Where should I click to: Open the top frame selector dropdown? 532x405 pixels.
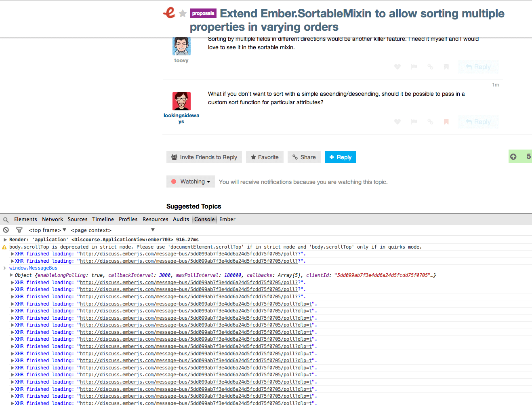click(x=47, y=230)
